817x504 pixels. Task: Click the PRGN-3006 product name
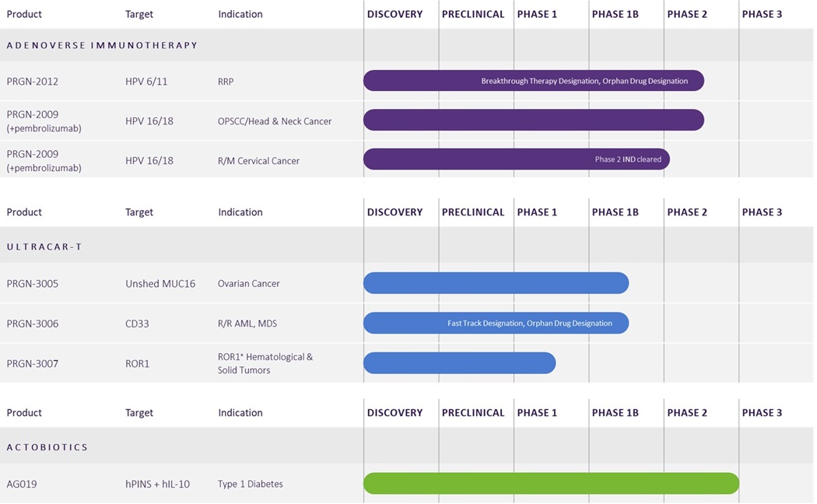click(33, 324)
